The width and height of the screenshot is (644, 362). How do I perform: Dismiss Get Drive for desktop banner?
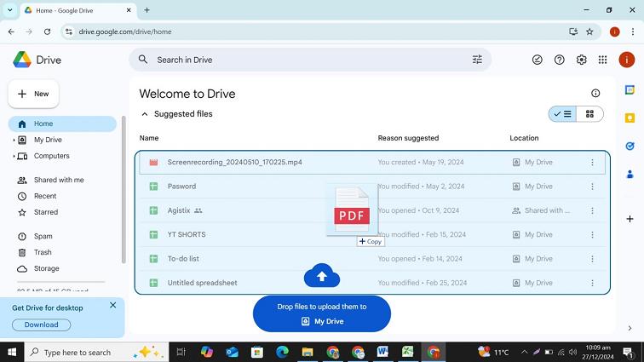(113, 305)
